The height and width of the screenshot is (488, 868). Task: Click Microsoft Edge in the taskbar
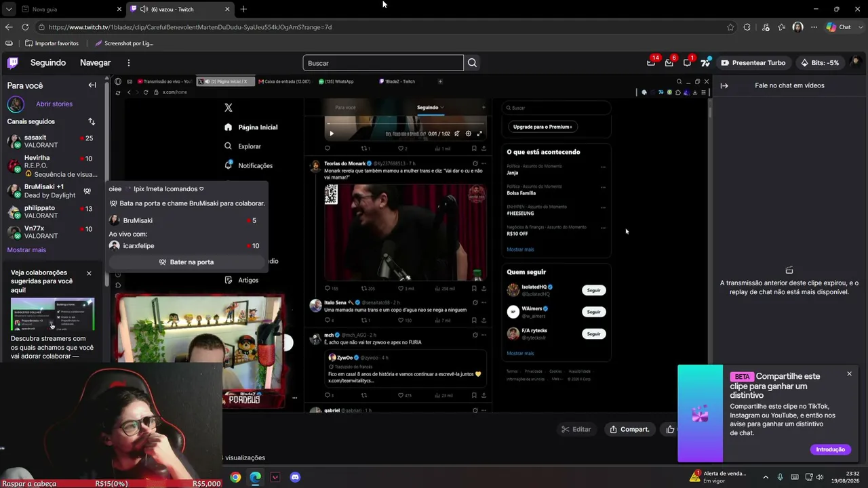[255, 477]
